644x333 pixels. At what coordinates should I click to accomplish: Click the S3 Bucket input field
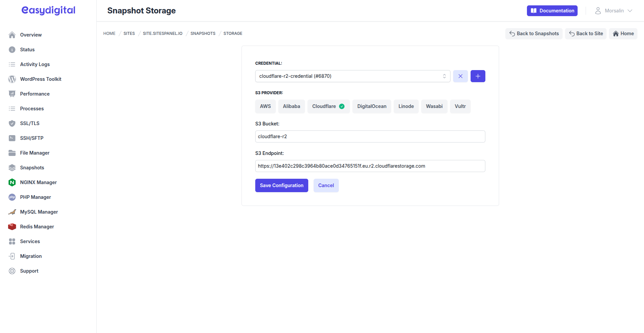[370, 136]
